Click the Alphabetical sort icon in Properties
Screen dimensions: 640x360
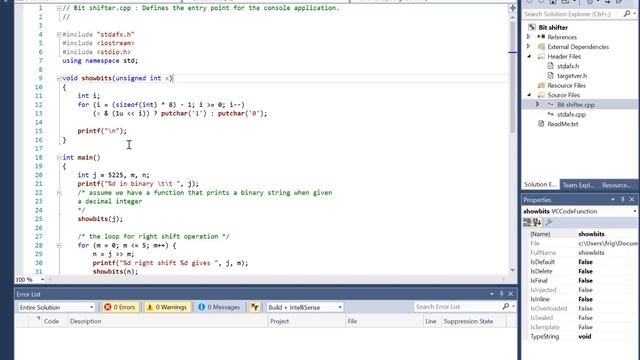pos(537,222)
